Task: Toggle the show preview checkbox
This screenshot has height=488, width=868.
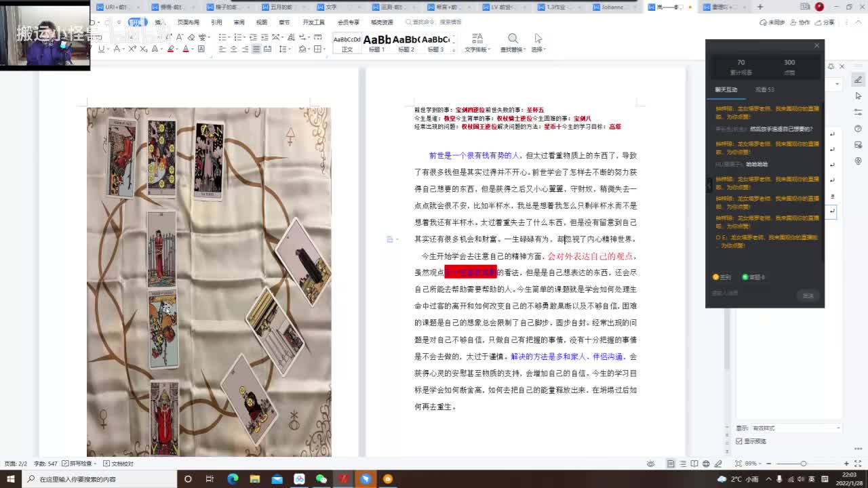Action: pos(739,441)
